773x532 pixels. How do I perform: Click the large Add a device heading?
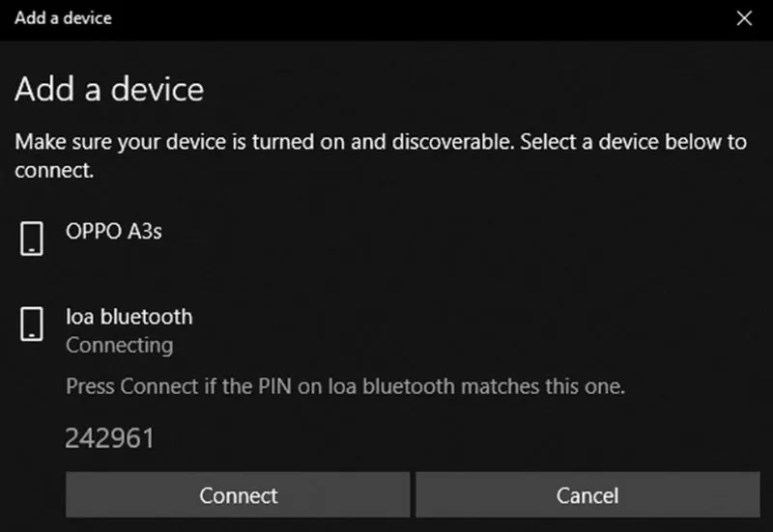coord(109,90)
